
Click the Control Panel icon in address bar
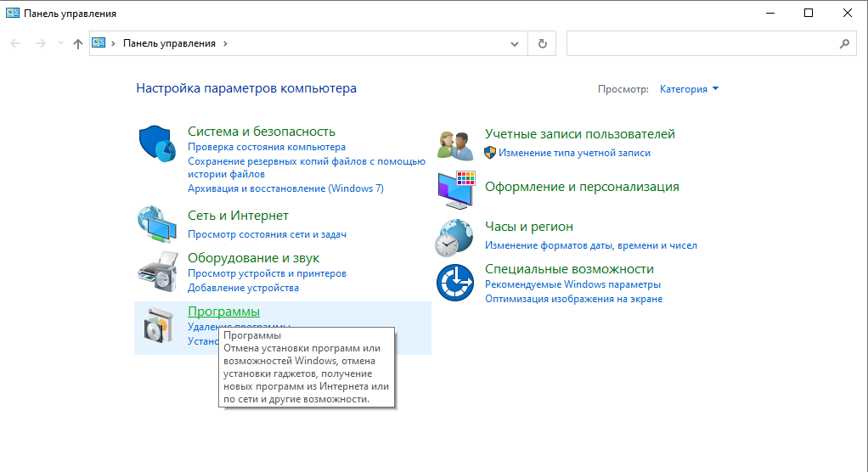pyautogui.click(x=99, y=42)
